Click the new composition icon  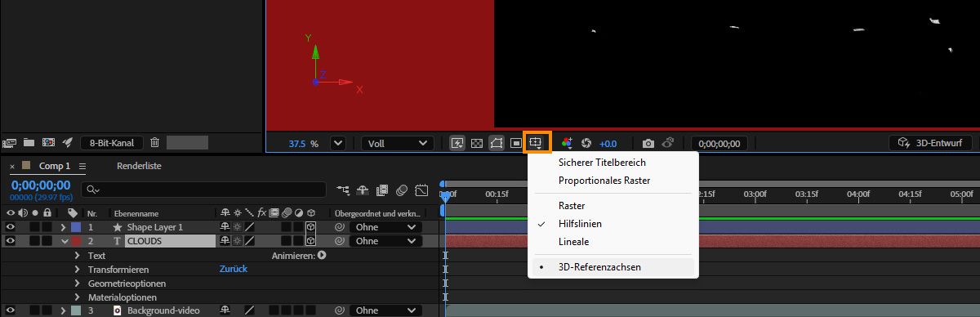click(48, 142)
